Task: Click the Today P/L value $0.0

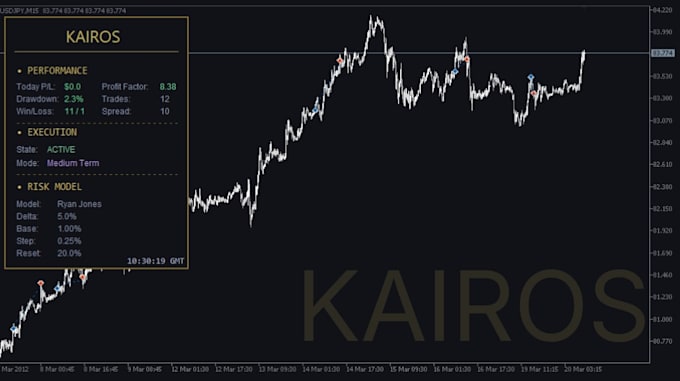Action: coord(72,87)
